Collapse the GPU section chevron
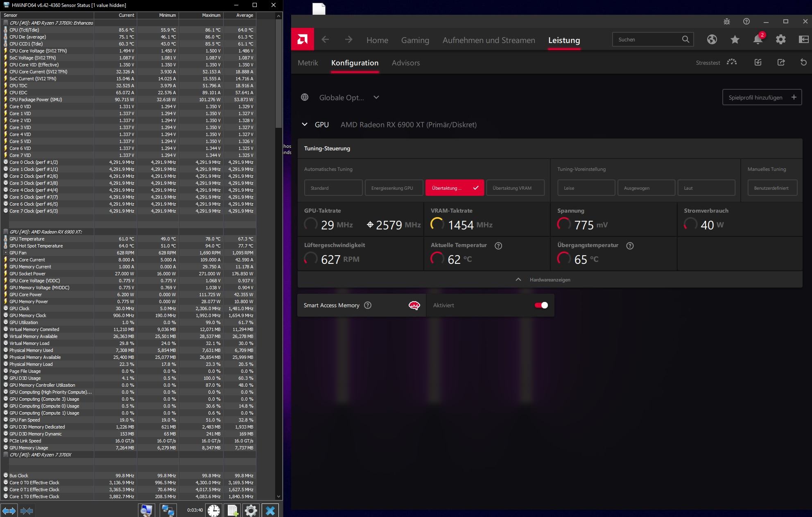The height and width of the screenshot is (517, 812). tap(305, 125)
